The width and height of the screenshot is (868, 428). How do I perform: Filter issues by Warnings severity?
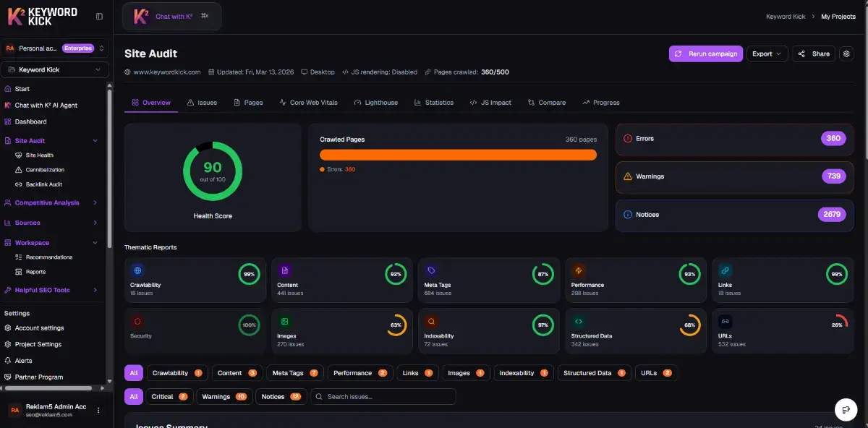[x=223, y=396]
